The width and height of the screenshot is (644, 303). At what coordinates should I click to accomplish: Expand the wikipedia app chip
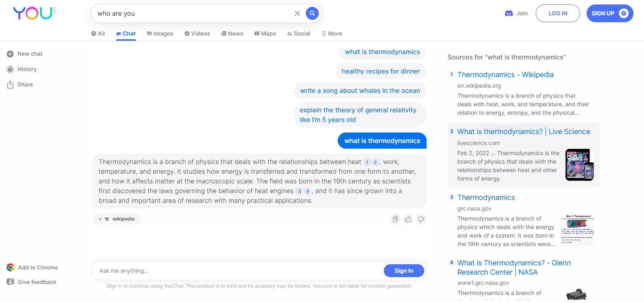(117, 219)
